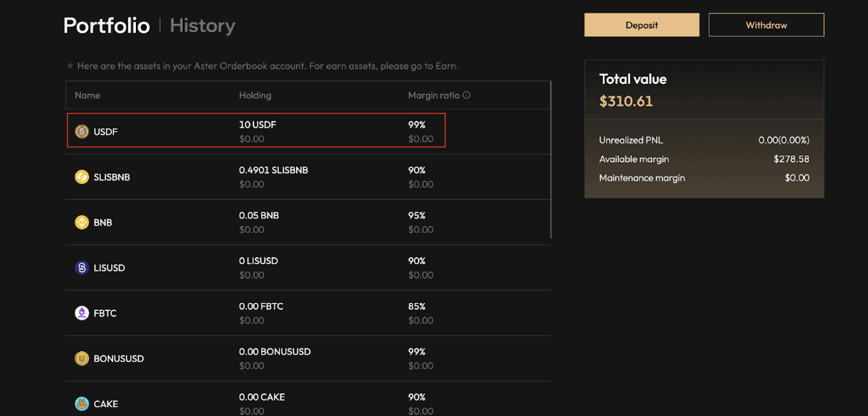
Task: Select the Portfolio tab
Action: pyautogui.click(x=107, y=26)
